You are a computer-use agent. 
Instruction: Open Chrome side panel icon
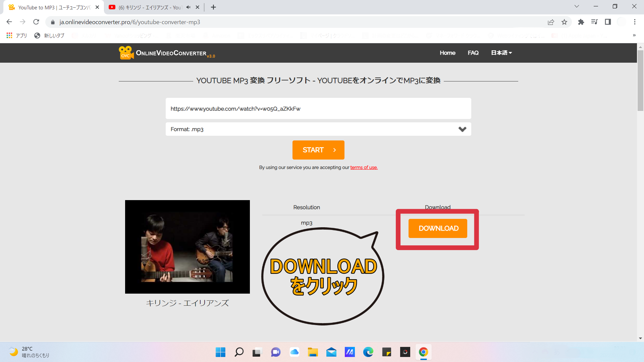(608, 22)
